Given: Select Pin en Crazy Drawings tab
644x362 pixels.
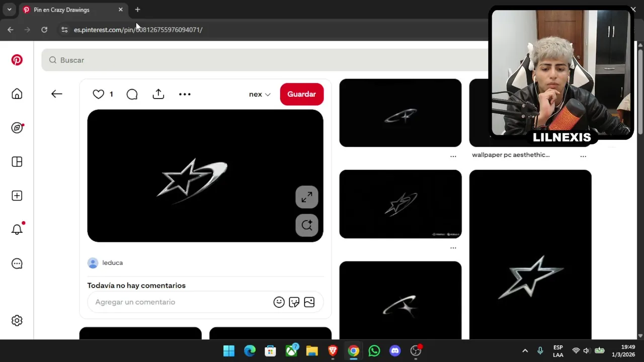Looking at the screenshot, I should 73,10.
